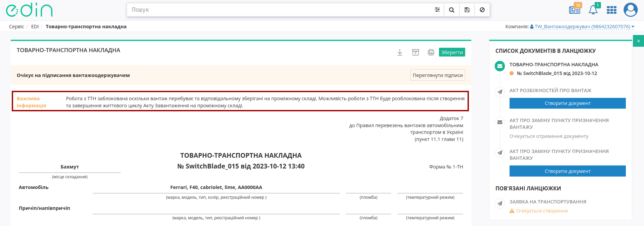Click ПОВ'ЯЗАНІ ЛАНЦЮЖКИ heading
The width and height of the screenshot is (644, 226).
coord(528,188)
